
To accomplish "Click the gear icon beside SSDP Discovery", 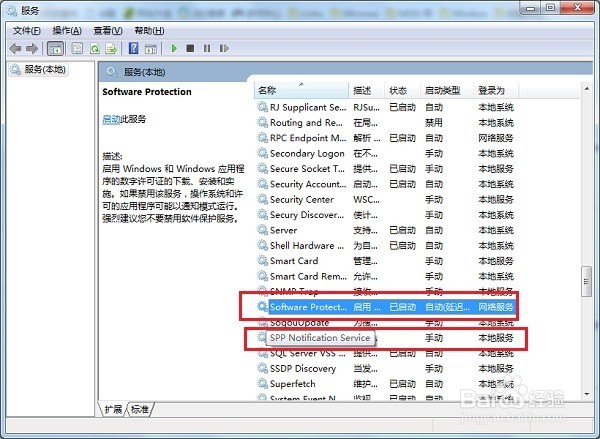I will click(x=262, y=368).
